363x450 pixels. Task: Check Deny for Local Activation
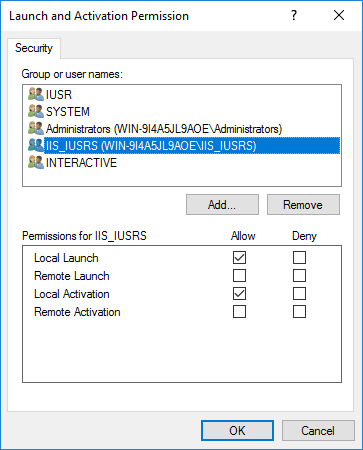299,294
